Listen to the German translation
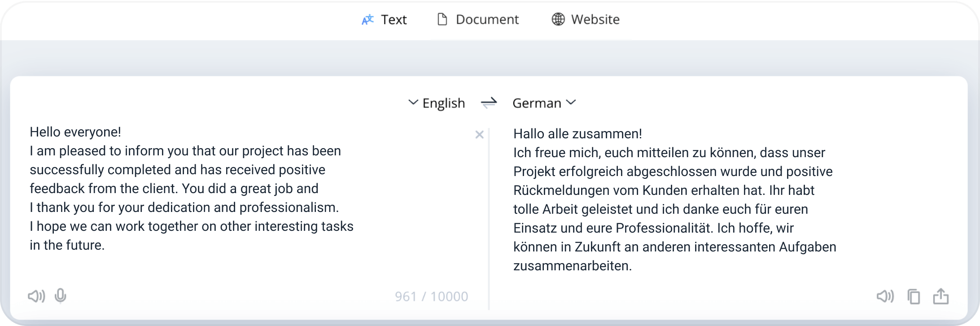The width and height of the screenshot is (980, 326). [885, 296]
